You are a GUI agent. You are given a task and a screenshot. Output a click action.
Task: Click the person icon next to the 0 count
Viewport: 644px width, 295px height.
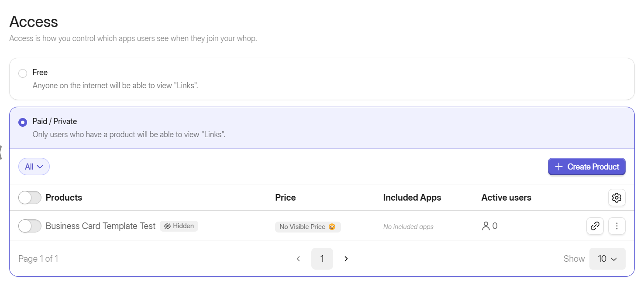click(x=485, y=226)
